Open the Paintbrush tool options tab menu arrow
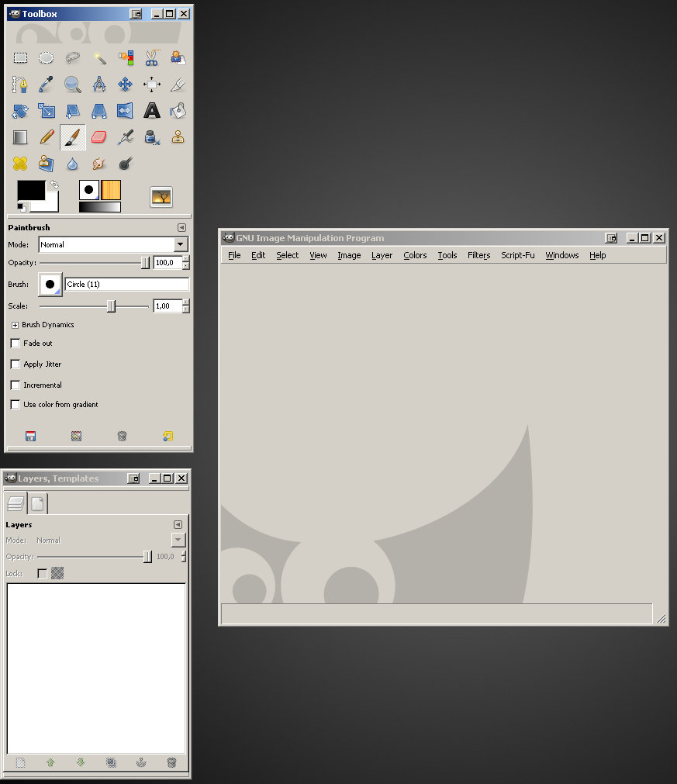The image size is (677, 784). [x=181, y=227]
